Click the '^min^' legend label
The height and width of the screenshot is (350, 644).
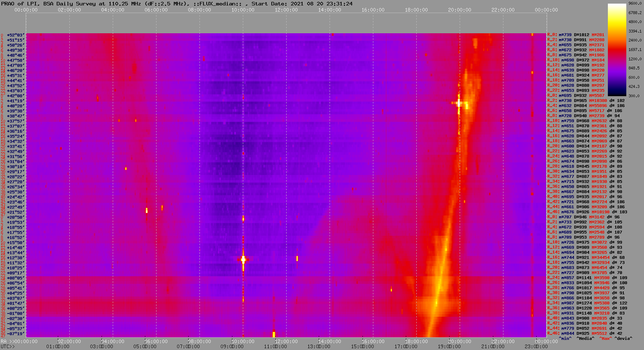pos(565,338)
